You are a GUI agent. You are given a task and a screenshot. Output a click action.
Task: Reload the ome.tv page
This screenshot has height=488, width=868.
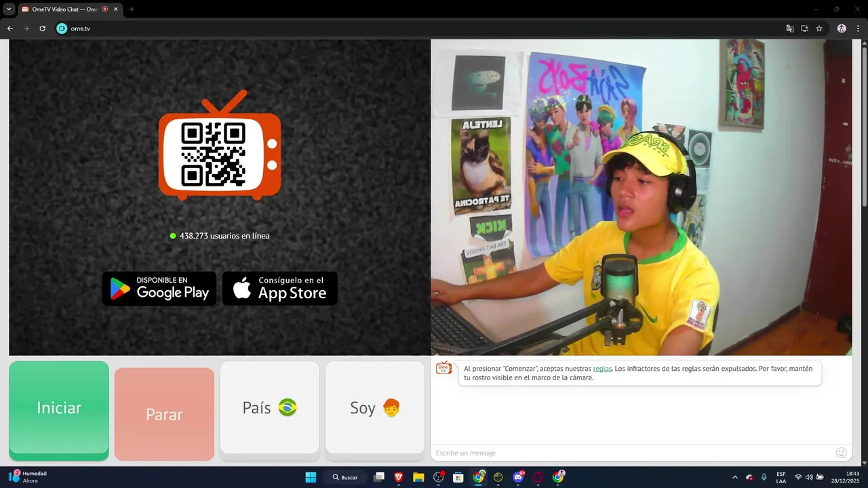click(42, 28)
